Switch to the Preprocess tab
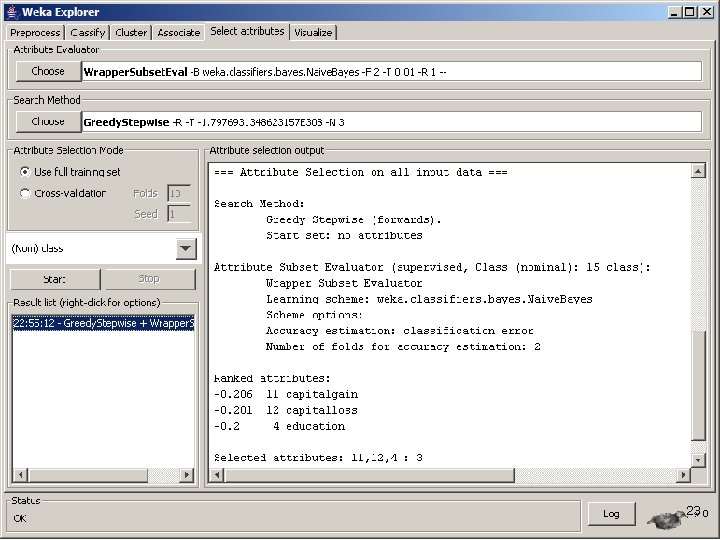Image resolution: width=720 pixels, height=540 pixels. (x=35, y=33)
